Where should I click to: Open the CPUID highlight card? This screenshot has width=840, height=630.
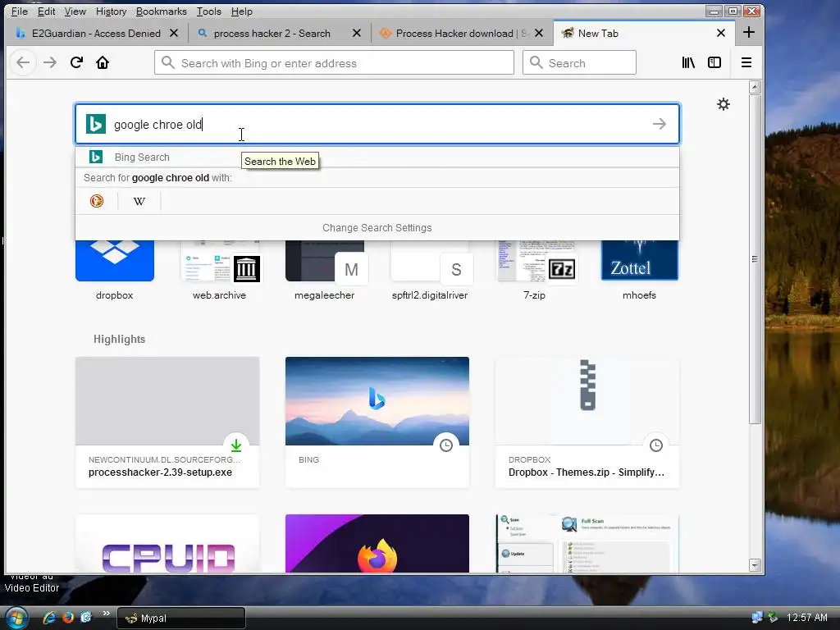tap(167, 544)
